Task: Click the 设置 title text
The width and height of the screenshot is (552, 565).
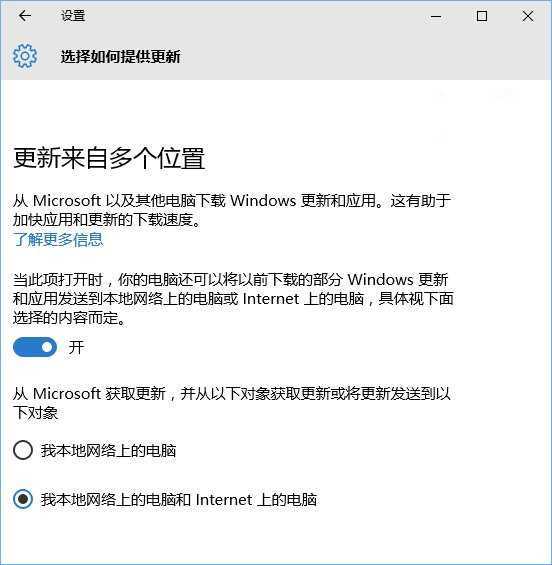Action: coord(73,16)
